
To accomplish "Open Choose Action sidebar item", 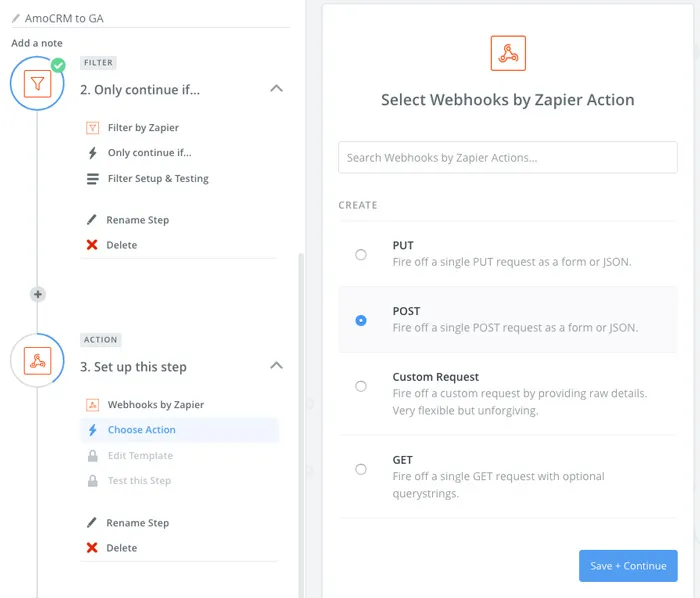I will (x=180, y=430).
